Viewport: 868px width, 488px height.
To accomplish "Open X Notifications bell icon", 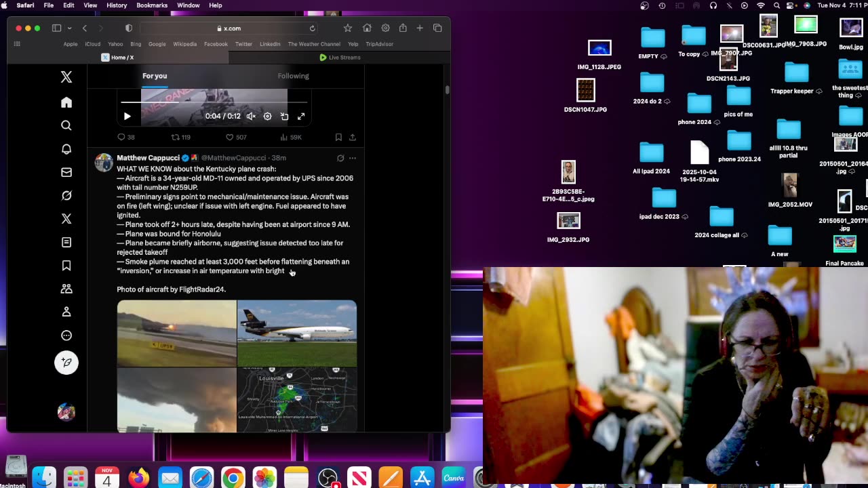I will click(66, 149).
